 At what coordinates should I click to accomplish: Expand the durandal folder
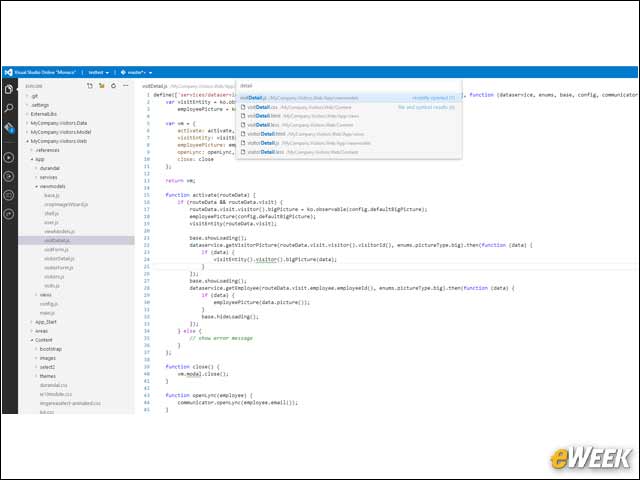pyautogui.click(x=49, y=168)
